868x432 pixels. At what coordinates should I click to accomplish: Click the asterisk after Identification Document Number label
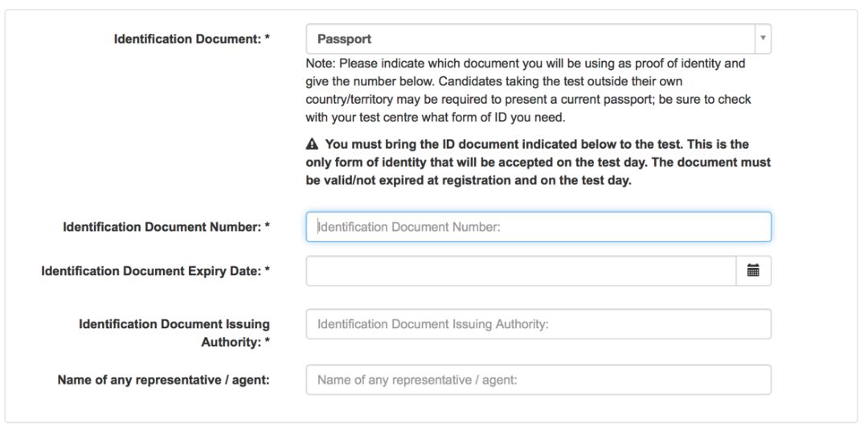tap(268, 225)
